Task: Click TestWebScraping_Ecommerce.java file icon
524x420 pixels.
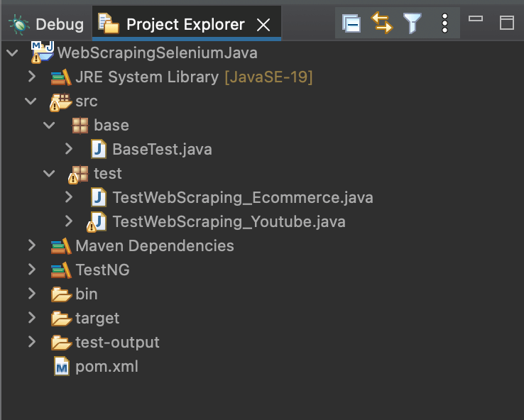Action: pos(99,197)
